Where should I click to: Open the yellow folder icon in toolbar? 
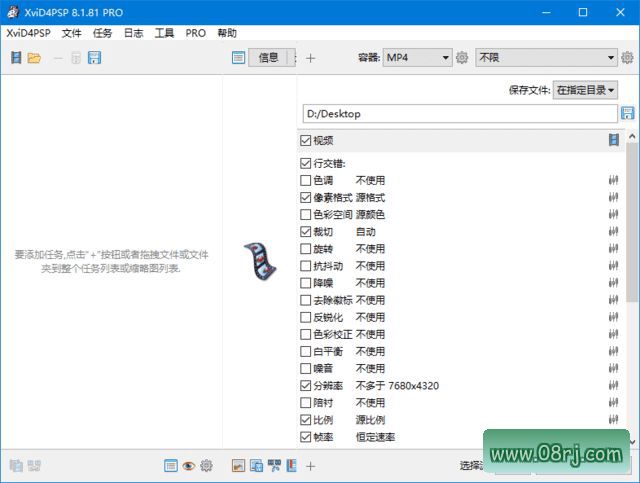coord(34,58)
